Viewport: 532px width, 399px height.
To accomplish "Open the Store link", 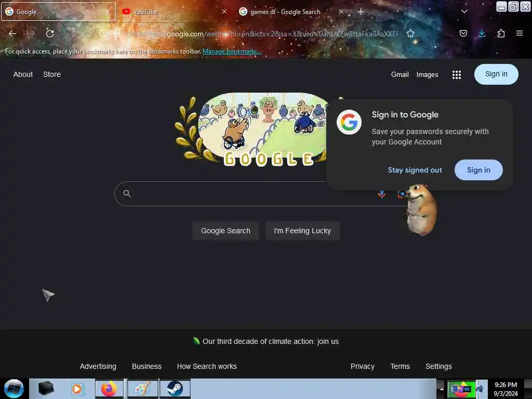I will point(52,74).
